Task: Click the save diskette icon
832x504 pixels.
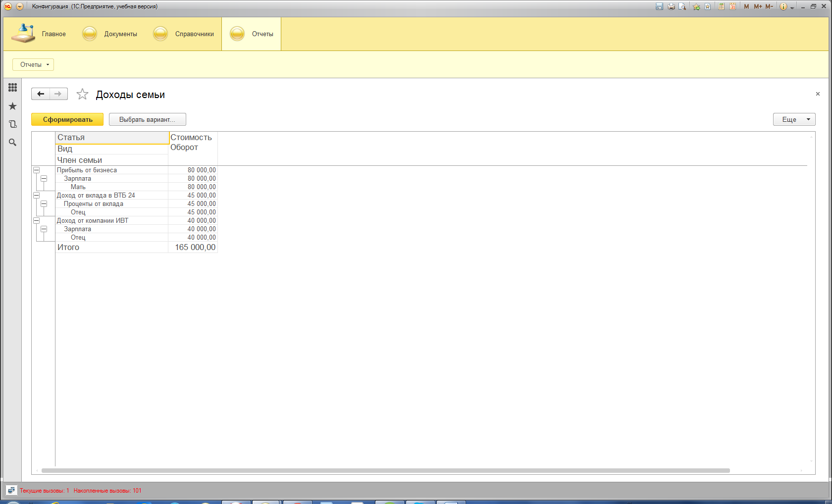Action: pyautogui.click(x=659, y=6)
